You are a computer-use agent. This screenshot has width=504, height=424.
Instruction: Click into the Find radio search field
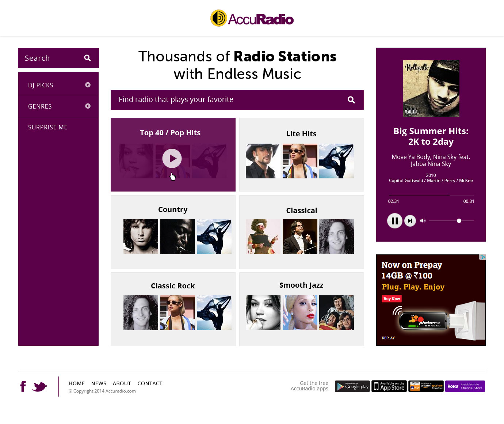pyautogui.click(x=230, y=100)
